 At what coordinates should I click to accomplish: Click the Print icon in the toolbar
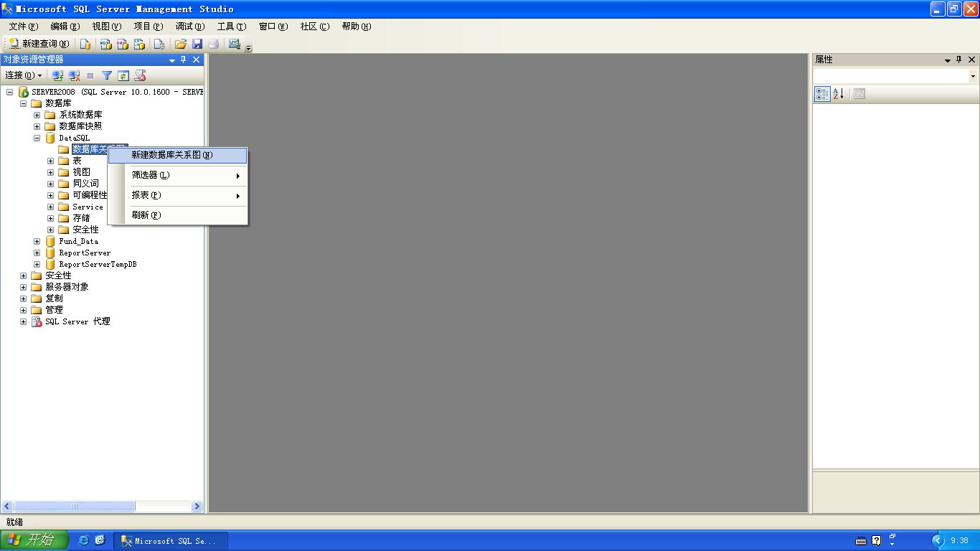214,44
